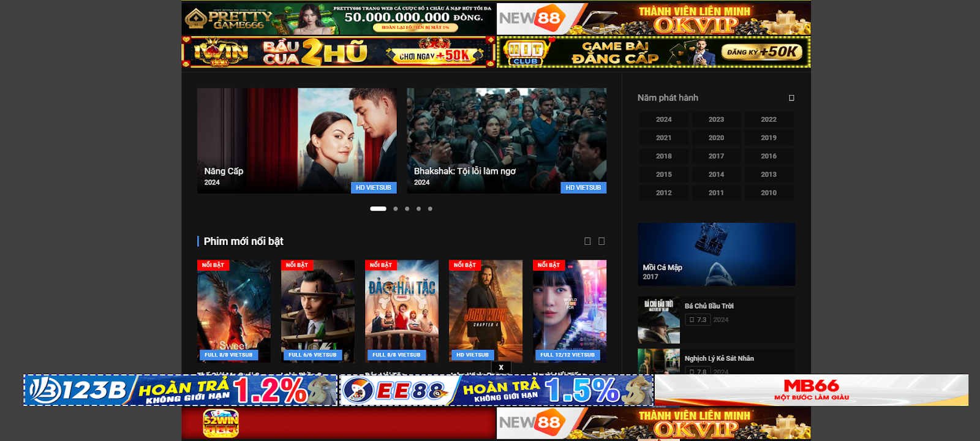Click next arrow in Phim mới nổi bật
Screen dimensions: 980x441
tap(601, 241)
